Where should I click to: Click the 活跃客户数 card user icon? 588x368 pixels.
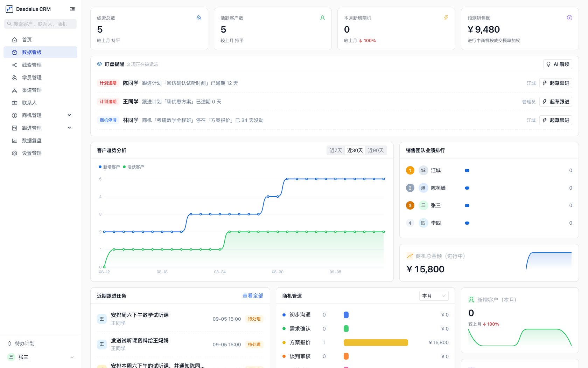[x=322, y=18]
